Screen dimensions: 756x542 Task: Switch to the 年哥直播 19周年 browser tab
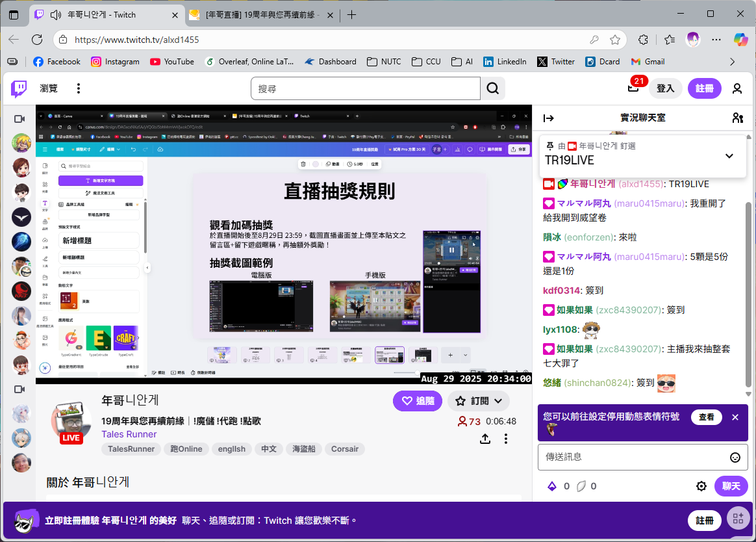260,14
